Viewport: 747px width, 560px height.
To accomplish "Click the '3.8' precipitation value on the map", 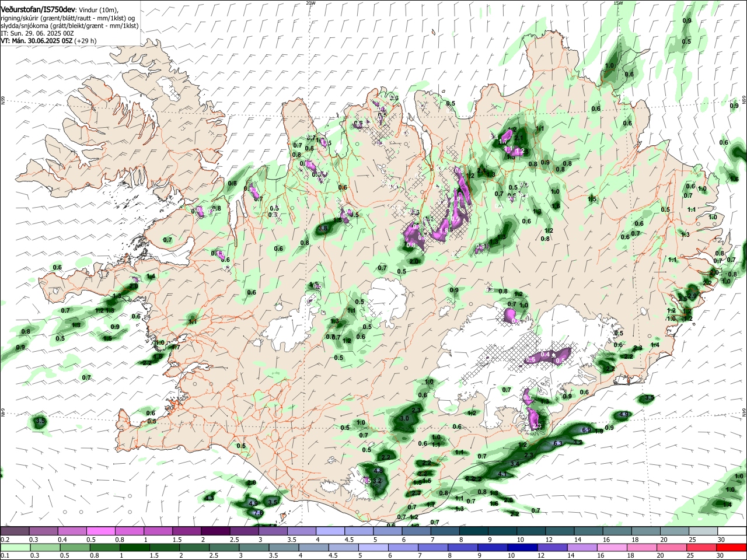I will [323, 229].
